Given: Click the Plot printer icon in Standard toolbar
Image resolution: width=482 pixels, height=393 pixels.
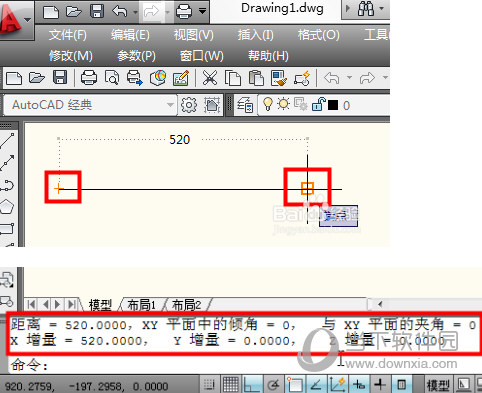Looking at the screenshot, I should tap(89, 78).
